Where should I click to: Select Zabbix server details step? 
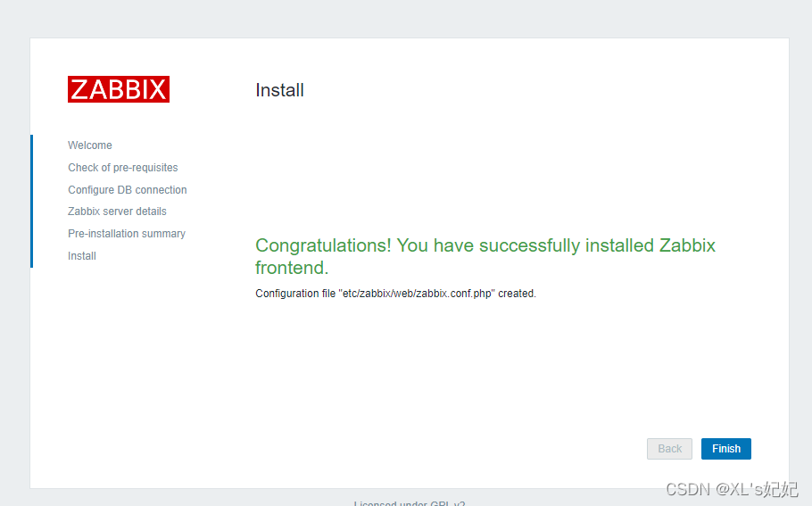117,212
